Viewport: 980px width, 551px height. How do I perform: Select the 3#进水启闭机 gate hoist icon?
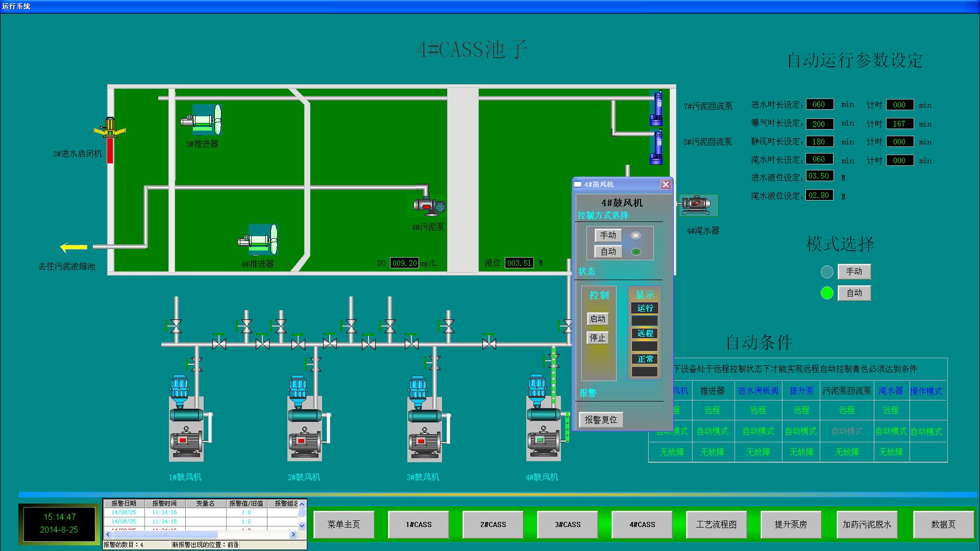point(109,128)
